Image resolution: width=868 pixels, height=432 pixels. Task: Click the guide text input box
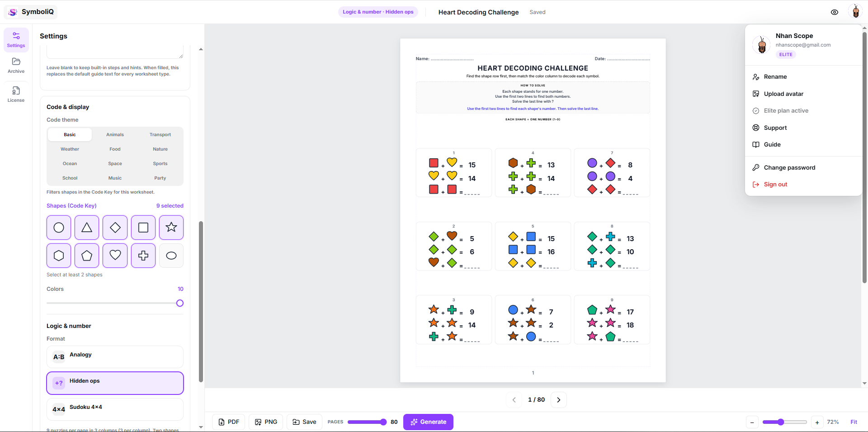click(x=115, y=52)
